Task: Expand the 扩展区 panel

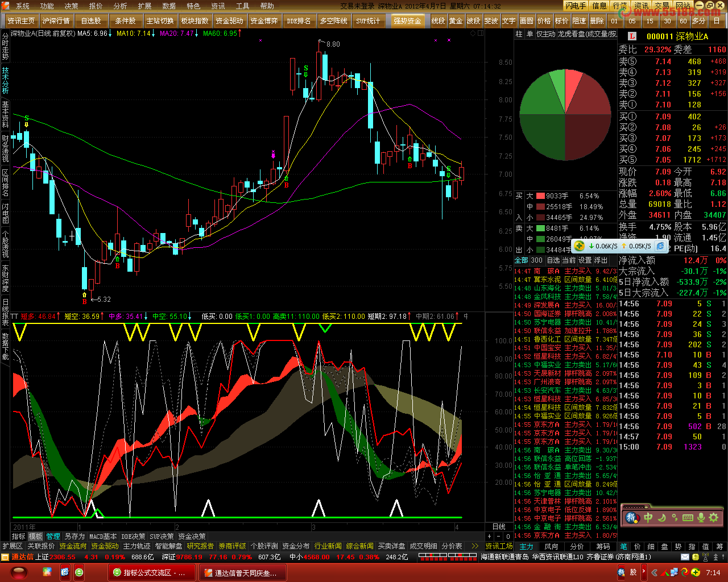Action: point(13,546)
